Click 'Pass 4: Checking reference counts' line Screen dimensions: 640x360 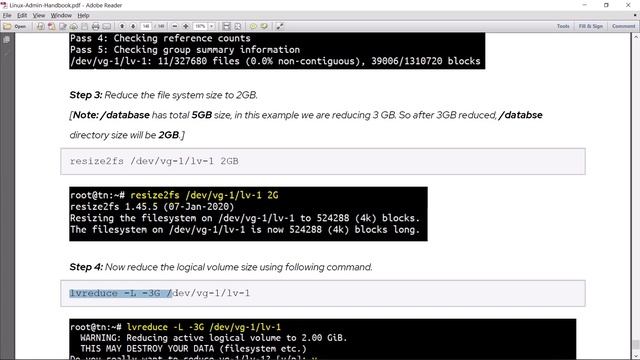(x=160, y=38)
